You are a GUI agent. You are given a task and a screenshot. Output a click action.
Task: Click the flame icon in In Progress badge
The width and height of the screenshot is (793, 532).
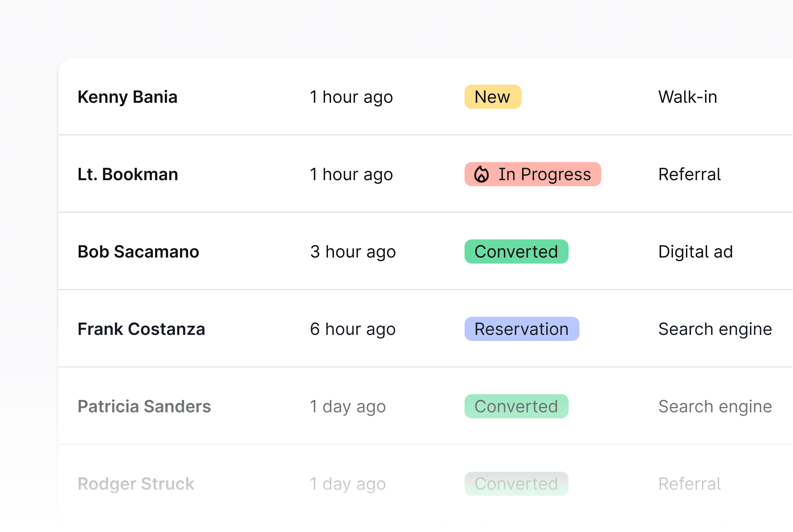pyautogui.click(x=481, y=174)
